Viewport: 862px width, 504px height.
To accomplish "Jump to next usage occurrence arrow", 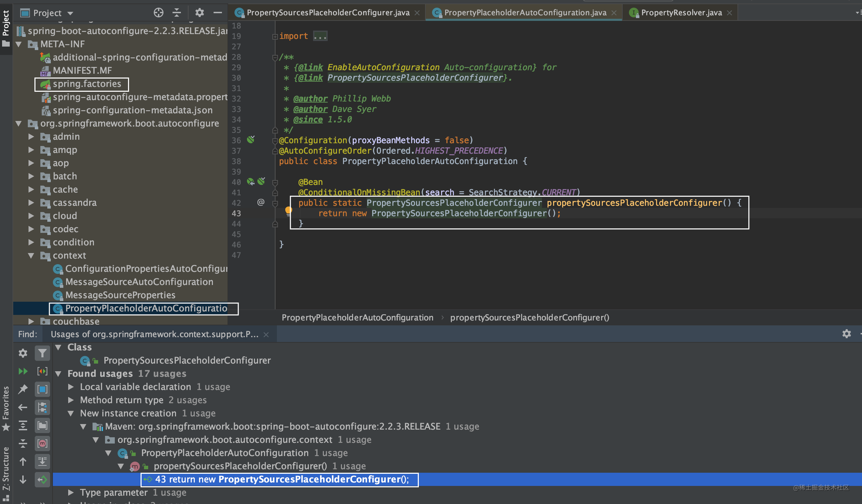I will point(23,480).
